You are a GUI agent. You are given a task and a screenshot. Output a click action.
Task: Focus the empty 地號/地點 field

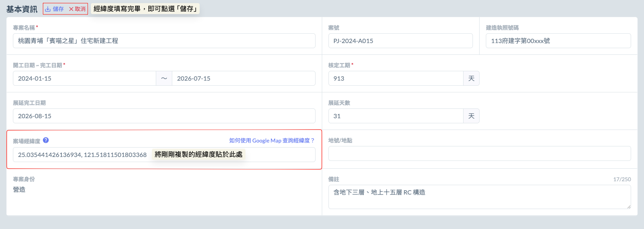click(x=479, y=153)
